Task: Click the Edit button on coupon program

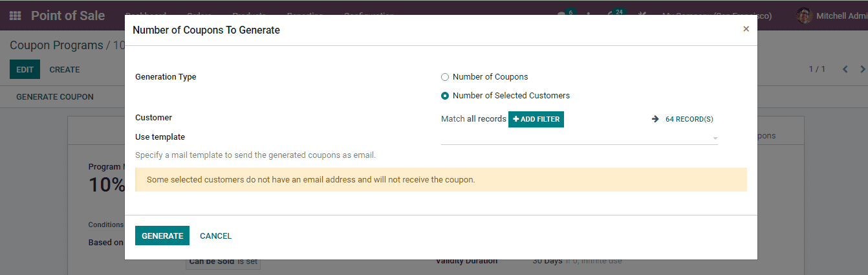Action: pos(25,70)
